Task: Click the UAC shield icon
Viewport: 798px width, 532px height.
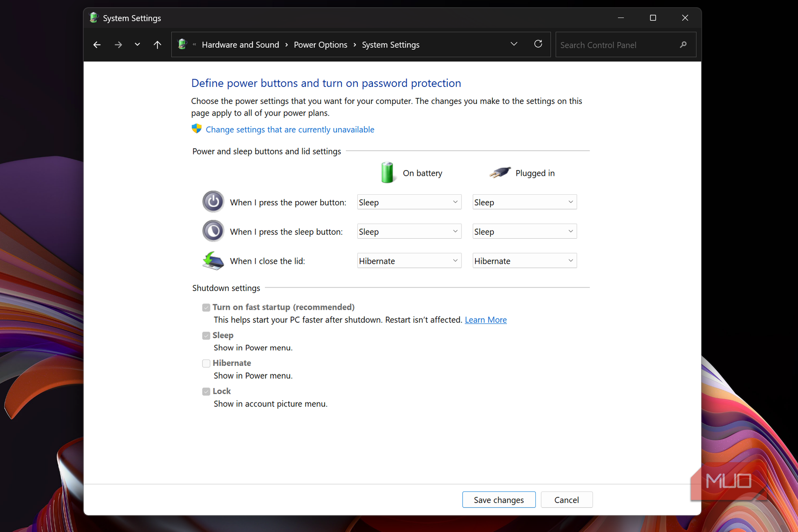Action: [x=196, y=129]
